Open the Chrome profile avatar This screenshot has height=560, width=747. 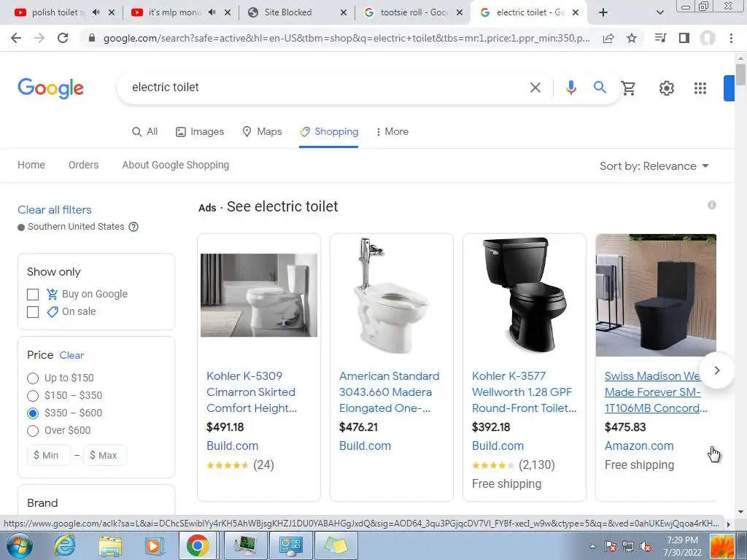pyautogui.click(x=708, y=38)
